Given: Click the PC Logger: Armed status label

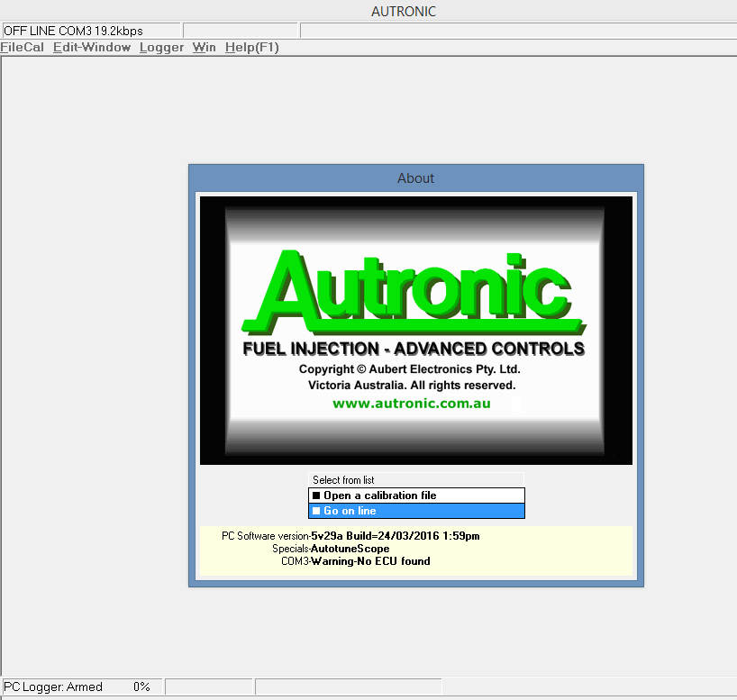Looking at the screenshot, I should click(x=53, y=686).
